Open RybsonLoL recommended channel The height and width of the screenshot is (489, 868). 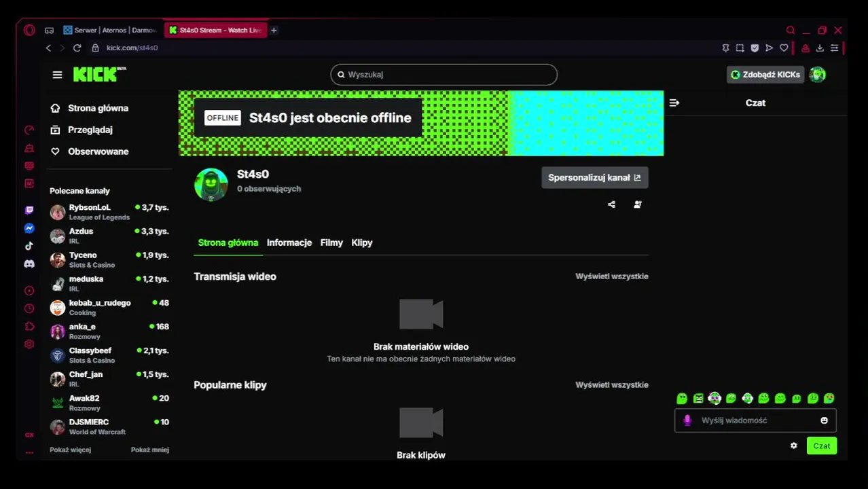(109, 212)
